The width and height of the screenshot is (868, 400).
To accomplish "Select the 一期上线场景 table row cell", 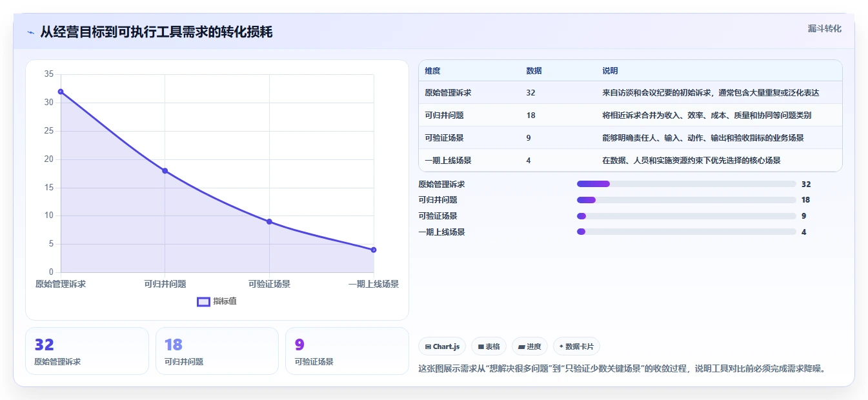I will point(448,160).
